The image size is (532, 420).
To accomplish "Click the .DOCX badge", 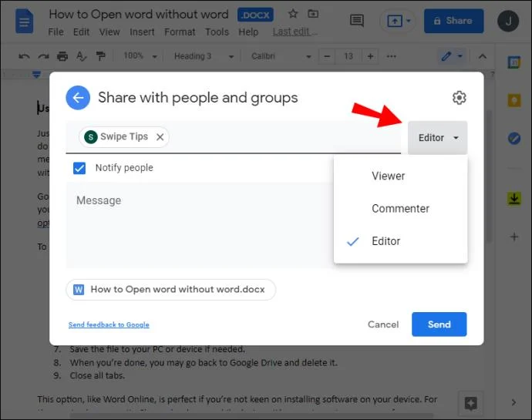I will click(255, 15).
